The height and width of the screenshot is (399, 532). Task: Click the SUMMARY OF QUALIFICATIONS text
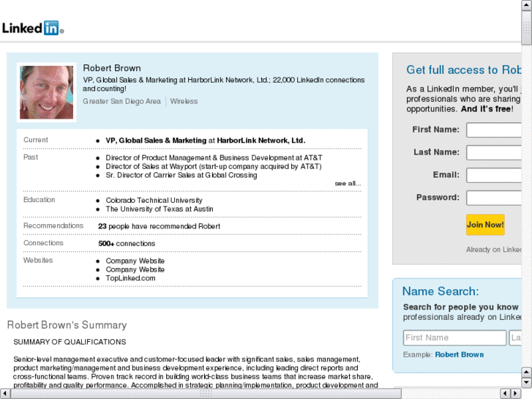(70, 342)
